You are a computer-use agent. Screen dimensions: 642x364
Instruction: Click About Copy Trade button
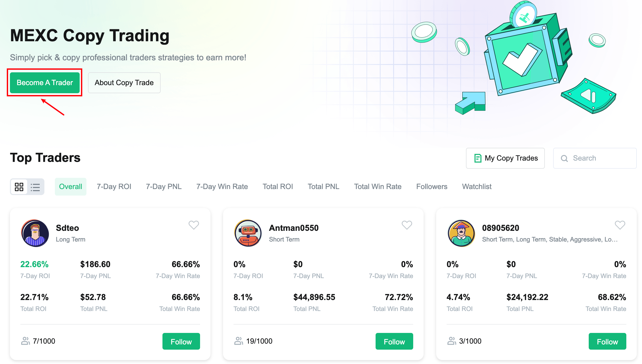(x=124, y=83)
